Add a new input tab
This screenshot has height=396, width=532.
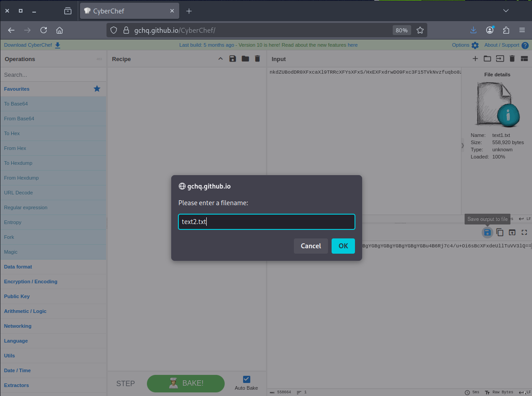475,59
